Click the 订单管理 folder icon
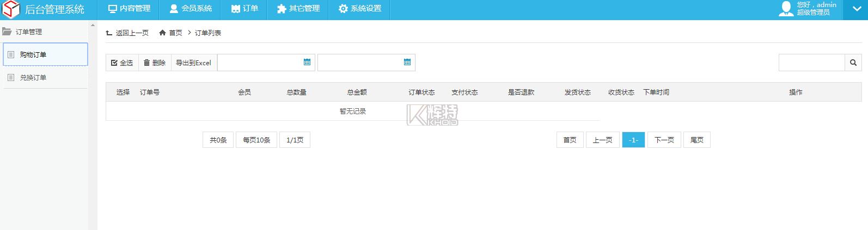The height and width of the screenshot is (230, 868). click(7, 32)
